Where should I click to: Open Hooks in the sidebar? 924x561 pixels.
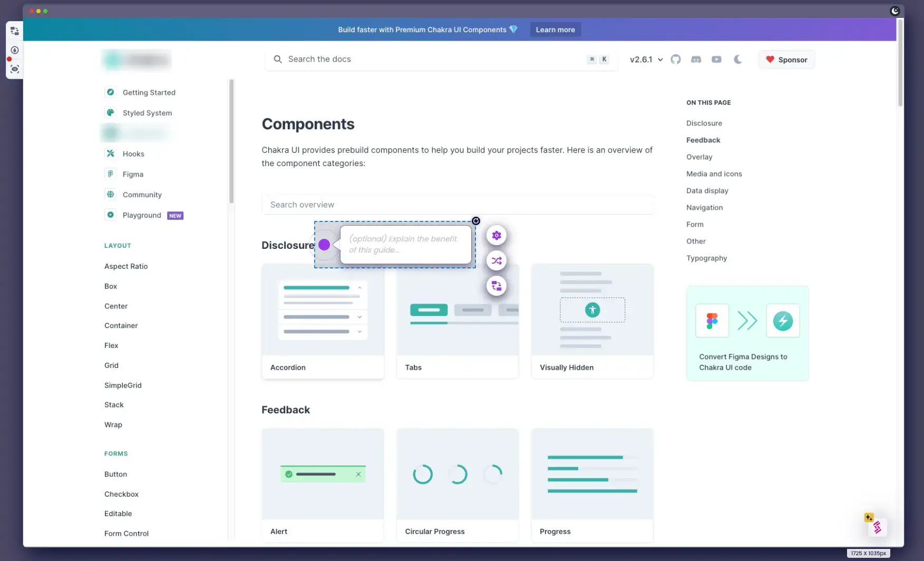point(133,154)
